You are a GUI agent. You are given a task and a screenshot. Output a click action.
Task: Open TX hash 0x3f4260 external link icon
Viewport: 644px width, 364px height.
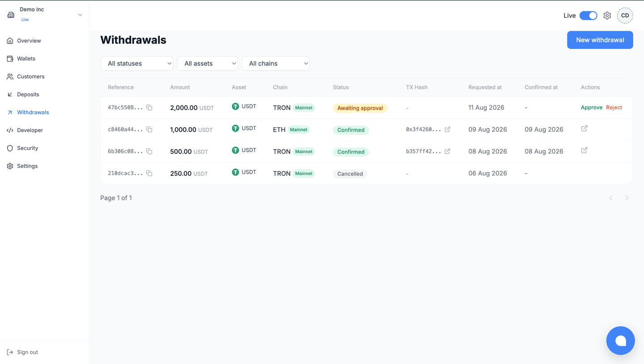(x=447, y=129)
